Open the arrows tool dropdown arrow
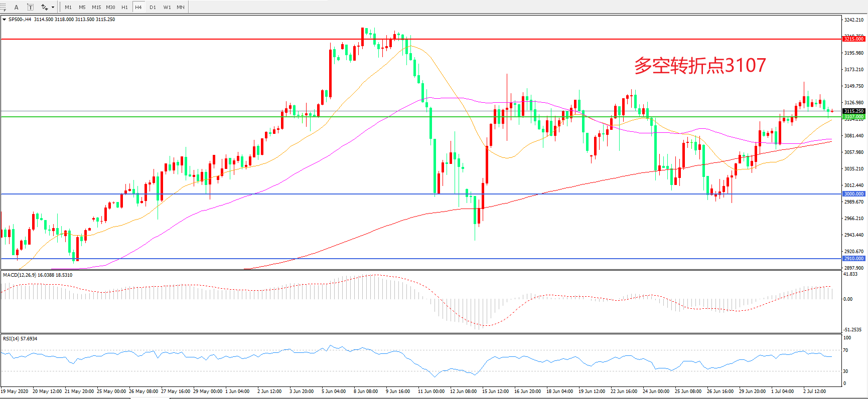Screen dimensions: 868x399 click(x=53, y=7)
